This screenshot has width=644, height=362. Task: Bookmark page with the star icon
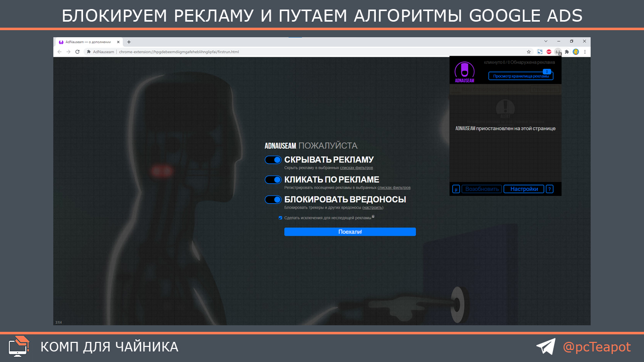click(529, 52)
